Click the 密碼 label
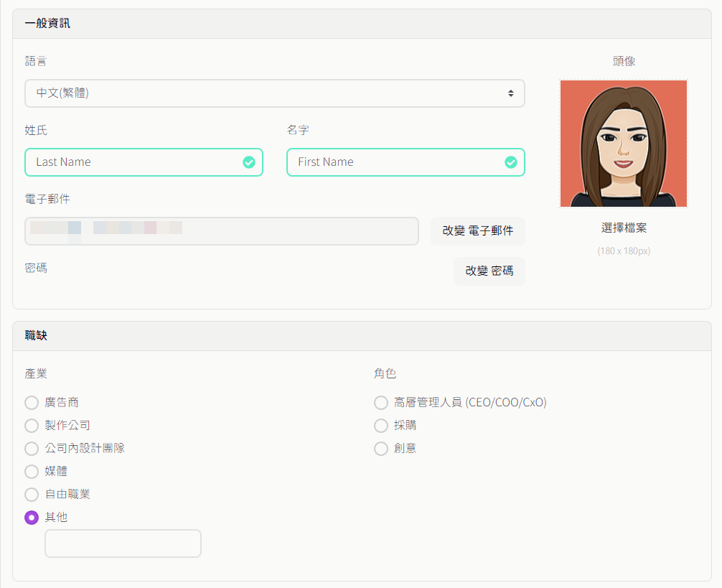The width and height of the screenshot is (722, 588). [x=36, y=268]
